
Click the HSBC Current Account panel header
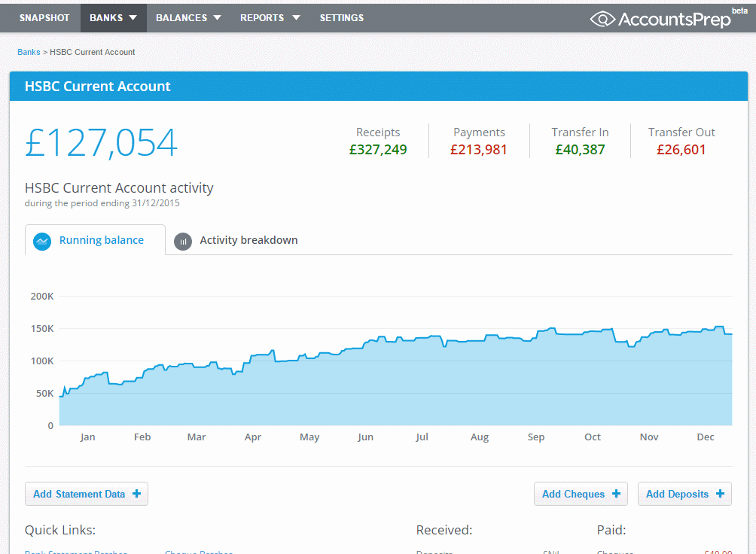(x=379, y=87)
